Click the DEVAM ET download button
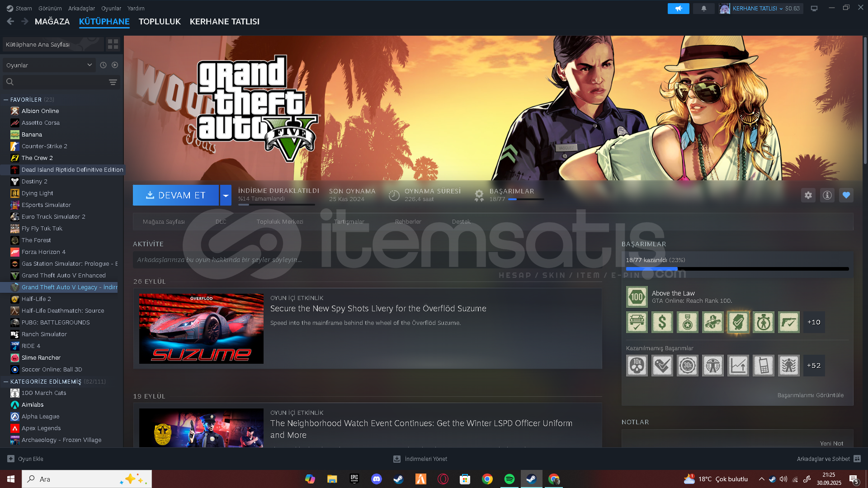The width and height of the screenshot is (868, 488). pyautogui.click(x=176, y=195)
